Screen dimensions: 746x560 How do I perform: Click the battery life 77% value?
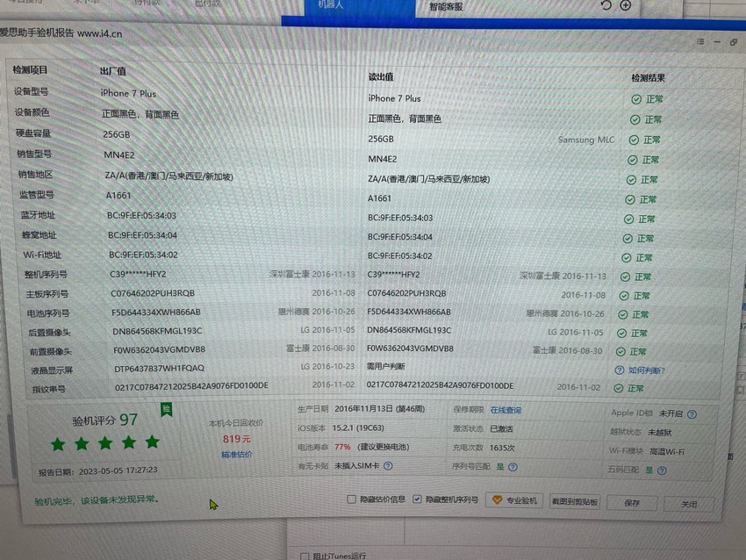tap(342, 447)
